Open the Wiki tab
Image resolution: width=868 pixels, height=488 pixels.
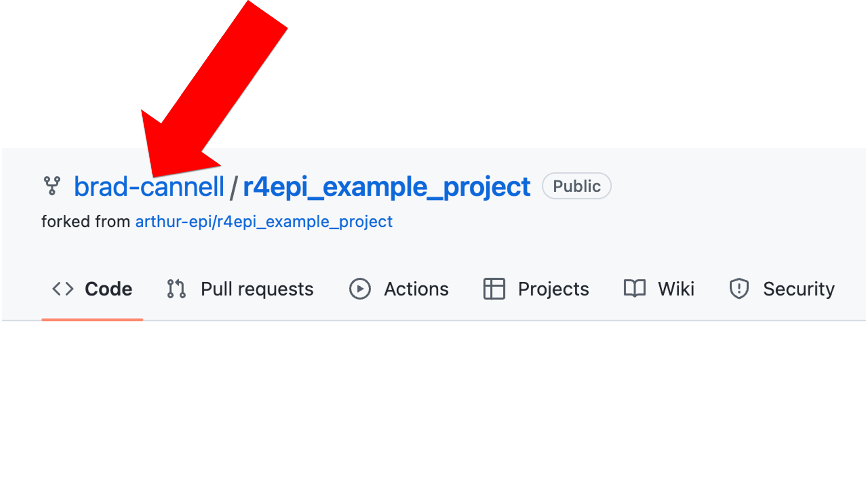click(676, 289)
